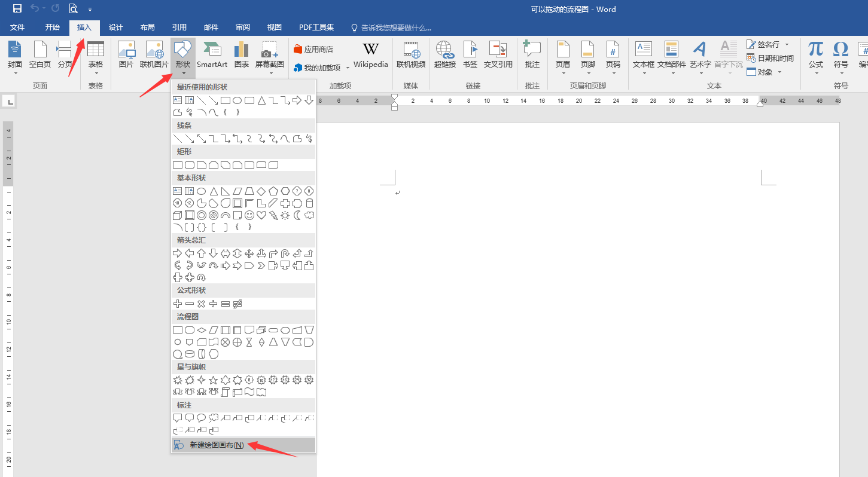Open 联机图片 online pictures
The width and height of the screenshot is (868, 477).
pyautogui.click(x=154, y=54)
